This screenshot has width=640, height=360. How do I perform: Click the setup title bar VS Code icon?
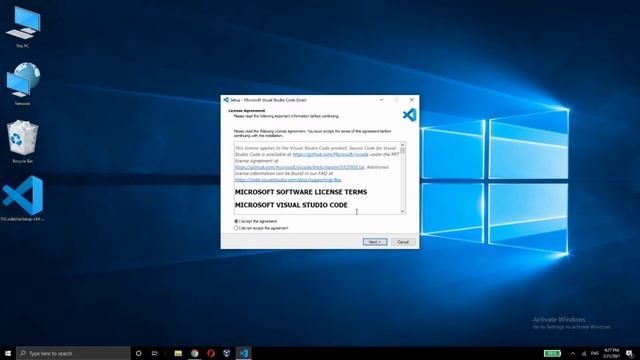pyautogui.click(x=226, y=100)
